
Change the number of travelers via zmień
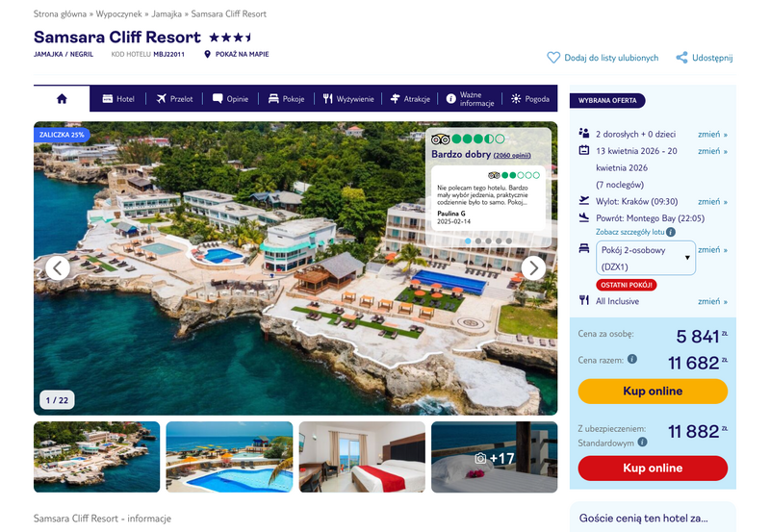(712, 134)
